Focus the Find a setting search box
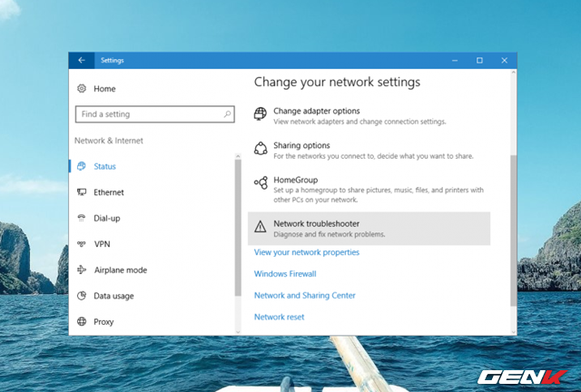The width and height of the screenshot is (581, 392). (x=155, y=114)
